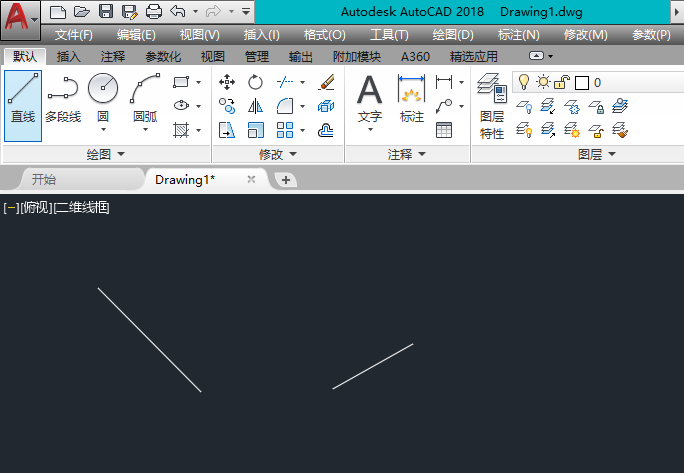Select the 圆弧 arc tool
This screenshot has height=473, width=684.
click(145, 98)
